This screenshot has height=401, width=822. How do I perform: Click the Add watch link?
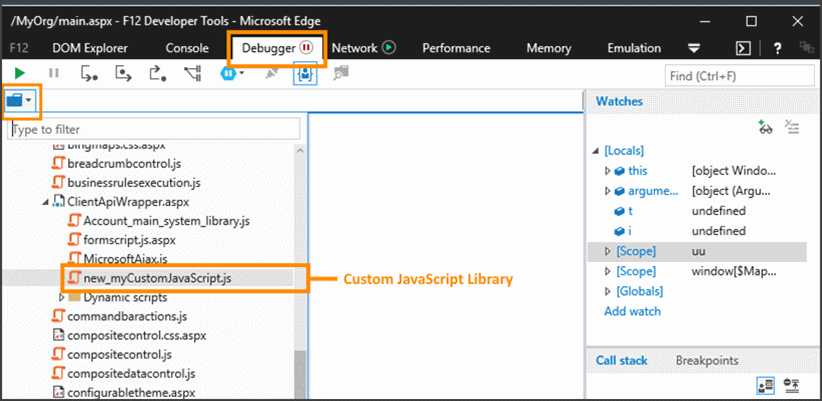click(632, 311)
